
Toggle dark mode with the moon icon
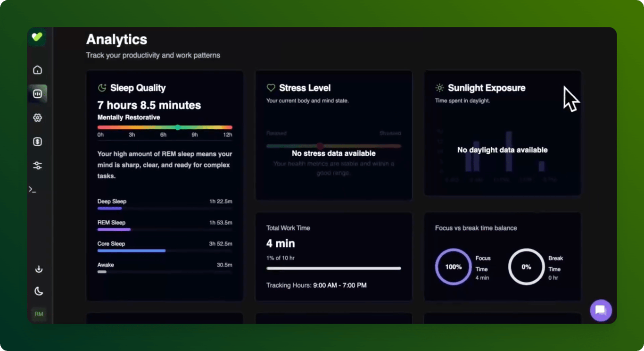pos(39,292)
